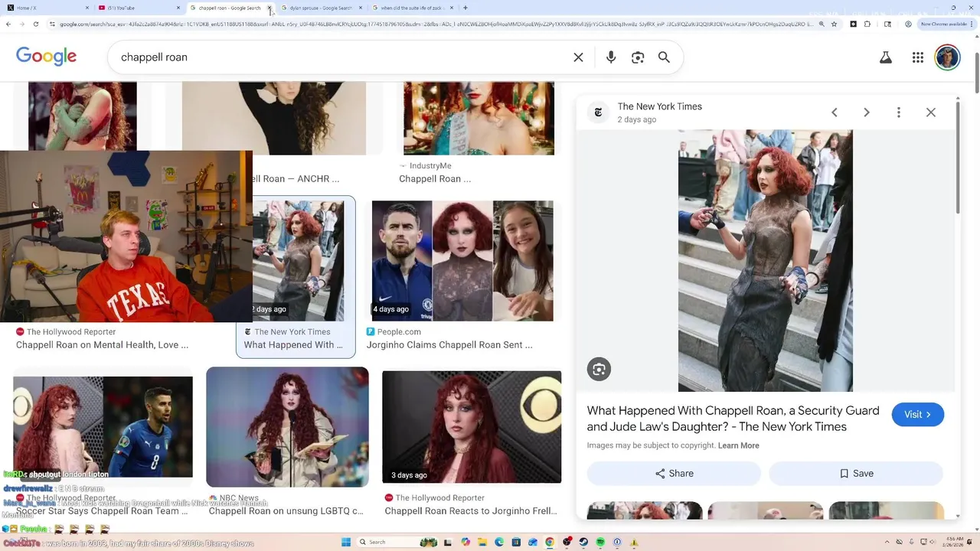Select NBC News award speech thumbnail

[x=287, y=427]
